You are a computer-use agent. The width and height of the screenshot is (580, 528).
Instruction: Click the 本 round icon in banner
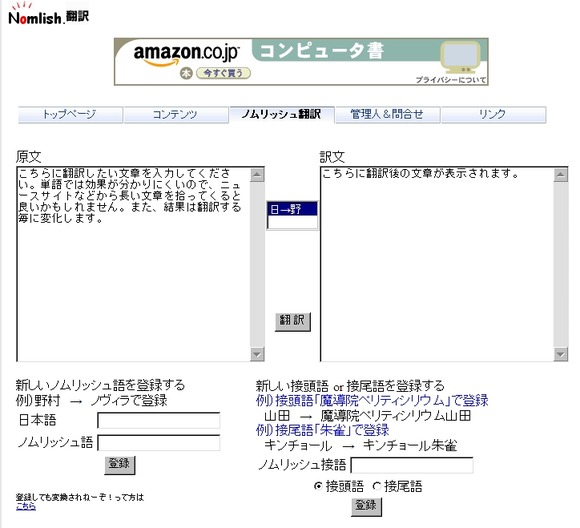pyautogui.click(x=186, y=73)
